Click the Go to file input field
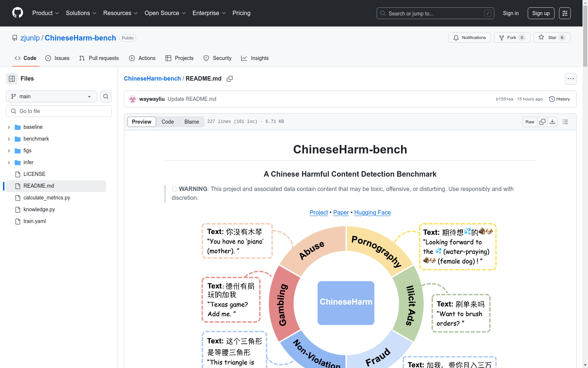 (58, 111)
